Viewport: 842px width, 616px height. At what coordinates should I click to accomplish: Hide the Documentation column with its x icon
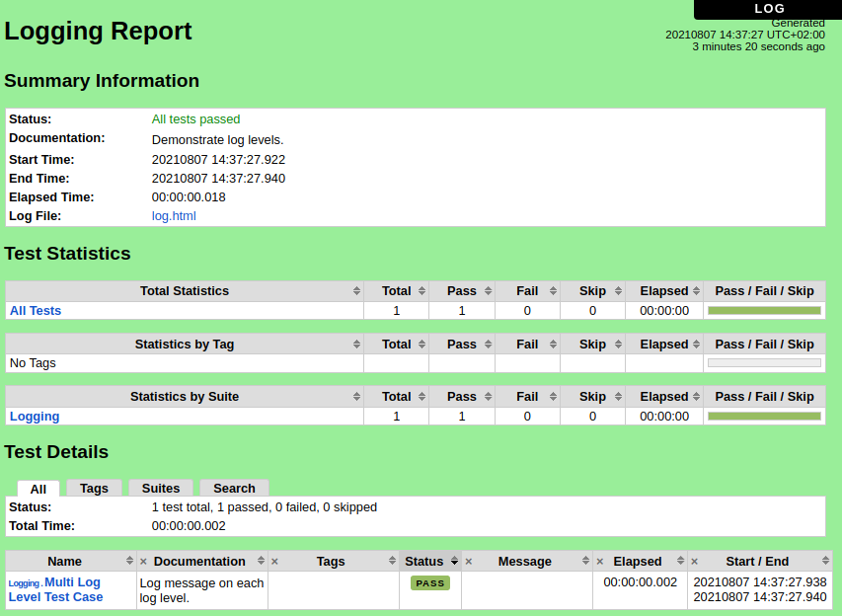(x=143, y=562)
